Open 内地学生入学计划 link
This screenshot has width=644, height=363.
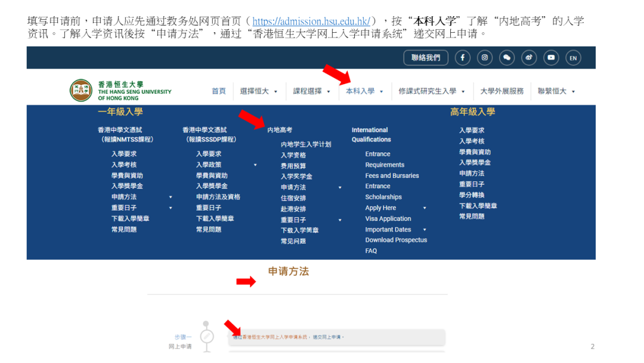point(306,144)
